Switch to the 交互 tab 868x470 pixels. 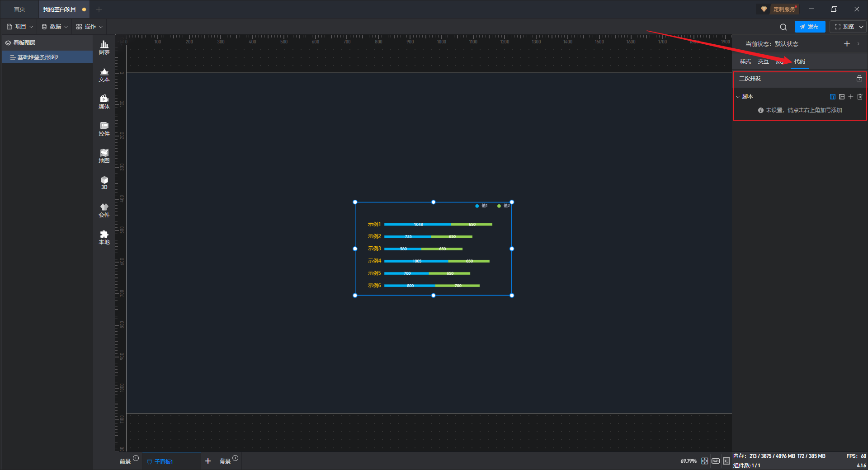763,61
